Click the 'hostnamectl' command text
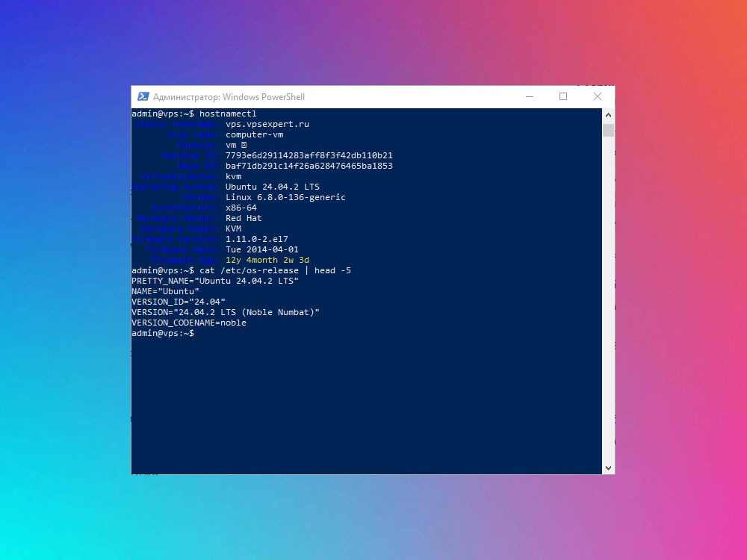The height and width of the screenshot is (560, 747). click(x=228, y=113)
